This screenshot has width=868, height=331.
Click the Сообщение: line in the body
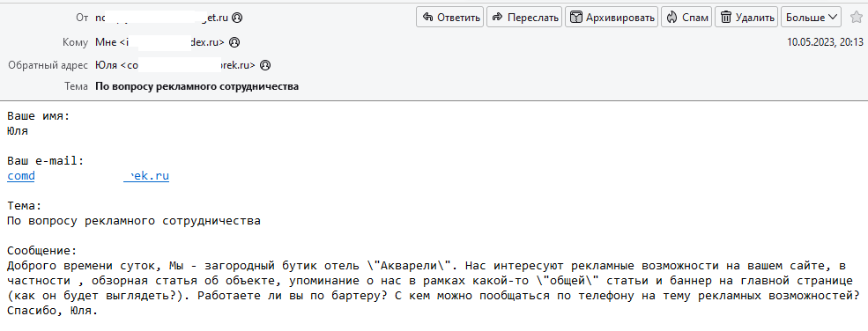41,250
